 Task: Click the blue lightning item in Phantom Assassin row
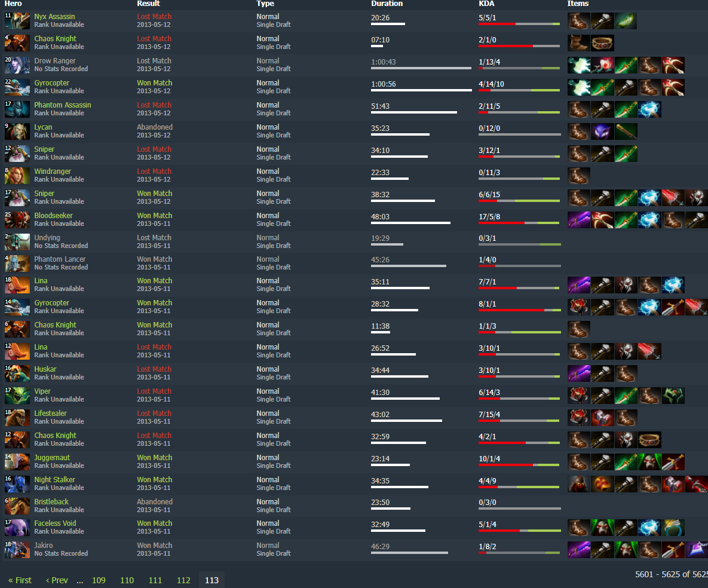[x=650, y=109]
